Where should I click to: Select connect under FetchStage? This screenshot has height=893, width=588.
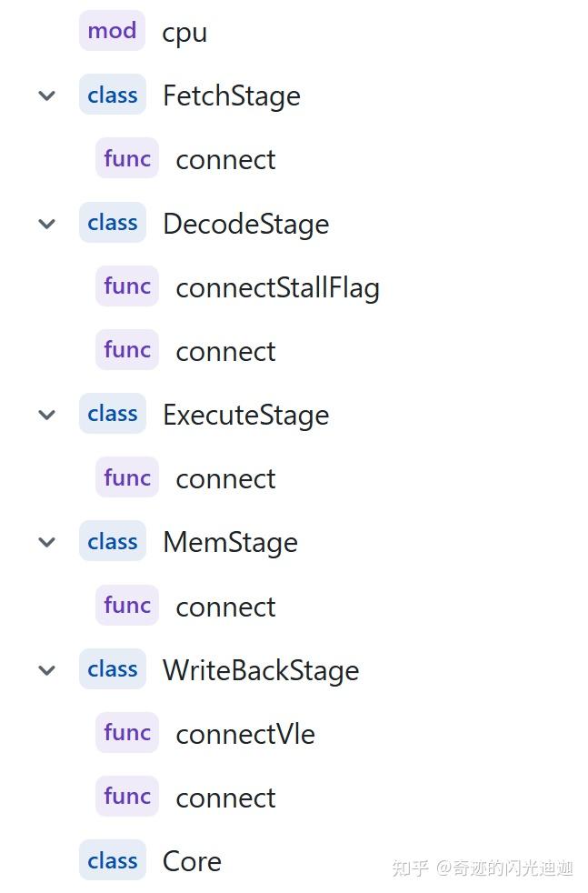coord(225,159)
